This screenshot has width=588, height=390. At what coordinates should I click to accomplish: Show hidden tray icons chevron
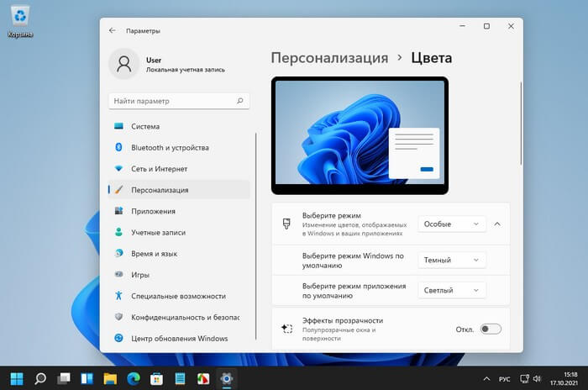[486, 379]
